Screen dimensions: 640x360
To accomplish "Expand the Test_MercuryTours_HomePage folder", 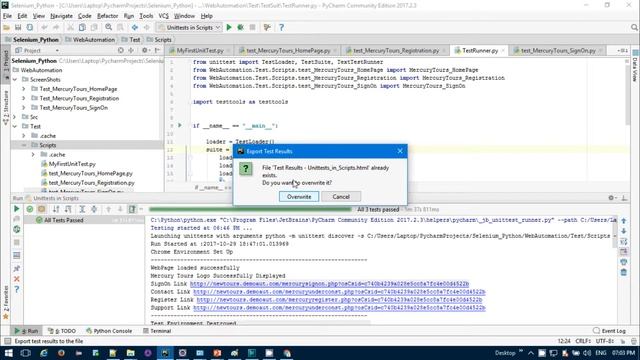I will point(24,89).
